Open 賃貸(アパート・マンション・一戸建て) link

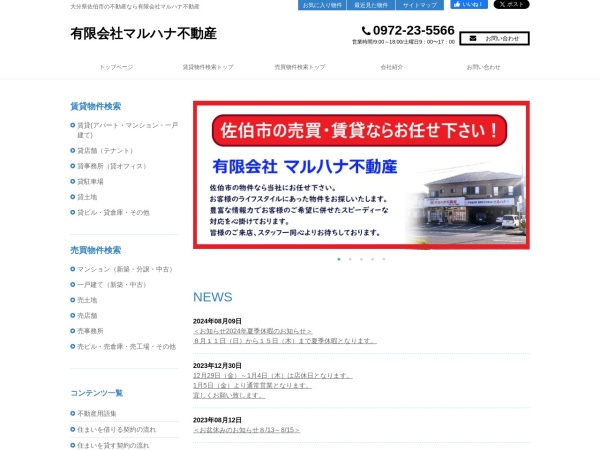127,130
